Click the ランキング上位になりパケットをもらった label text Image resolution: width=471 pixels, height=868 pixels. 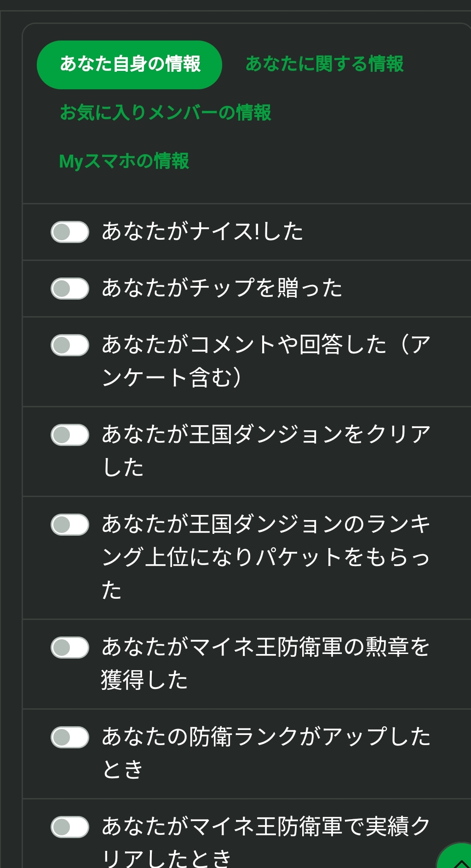point(266,557)
